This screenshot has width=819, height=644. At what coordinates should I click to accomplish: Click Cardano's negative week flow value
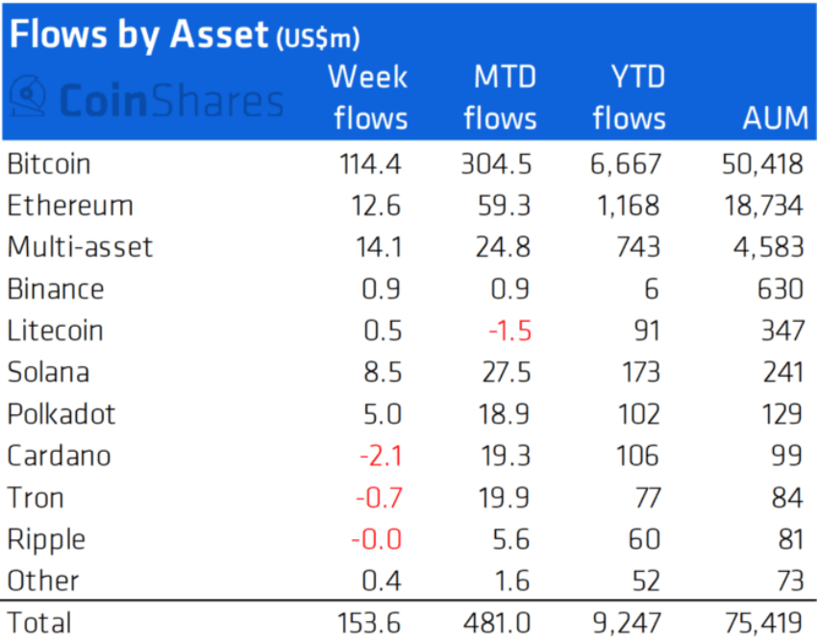click(x=381, y=456)
